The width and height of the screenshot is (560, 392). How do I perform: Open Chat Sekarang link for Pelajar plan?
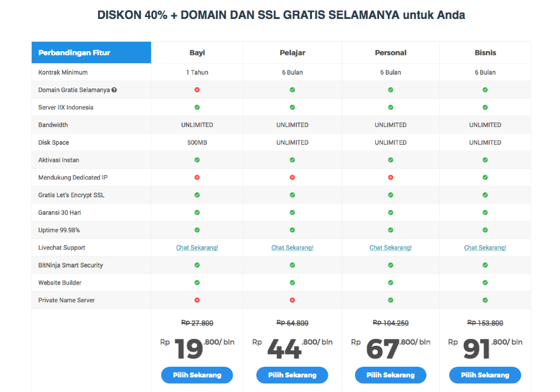click(292, 247)
